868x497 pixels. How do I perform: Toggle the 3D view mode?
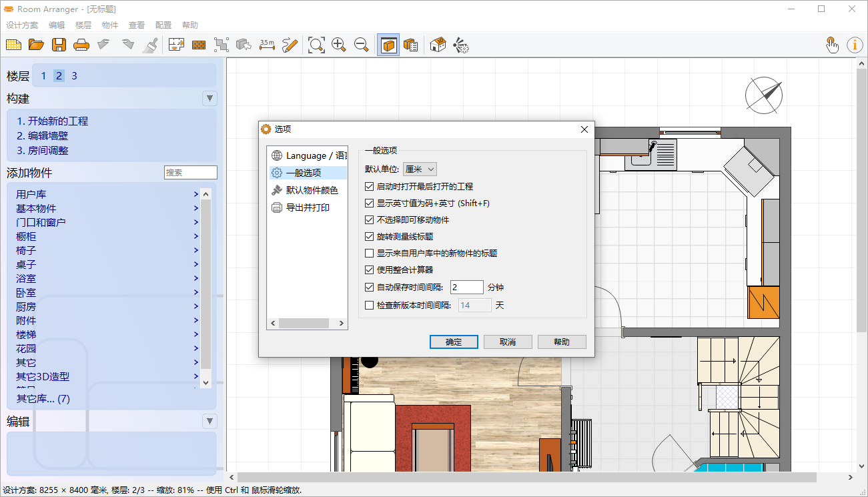(x=388, y=45)
